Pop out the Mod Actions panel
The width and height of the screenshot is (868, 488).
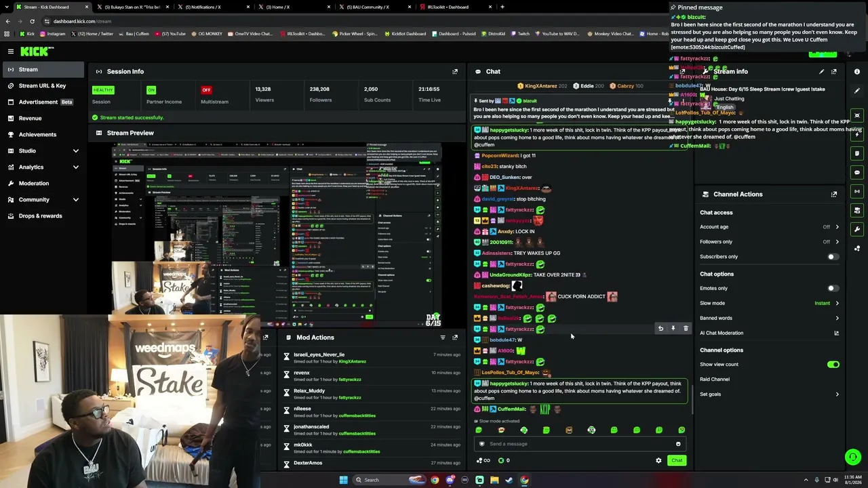[x=455, y=338]
